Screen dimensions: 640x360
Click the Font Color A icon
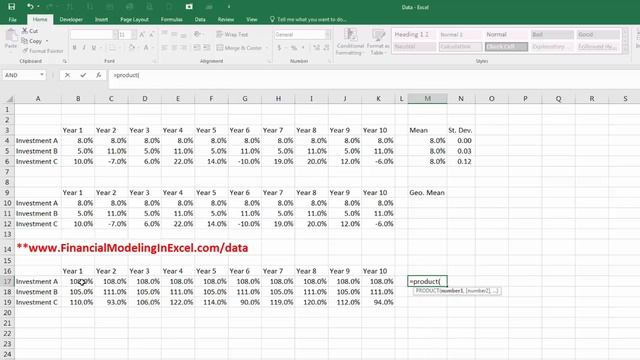click(x=146, y=48)
